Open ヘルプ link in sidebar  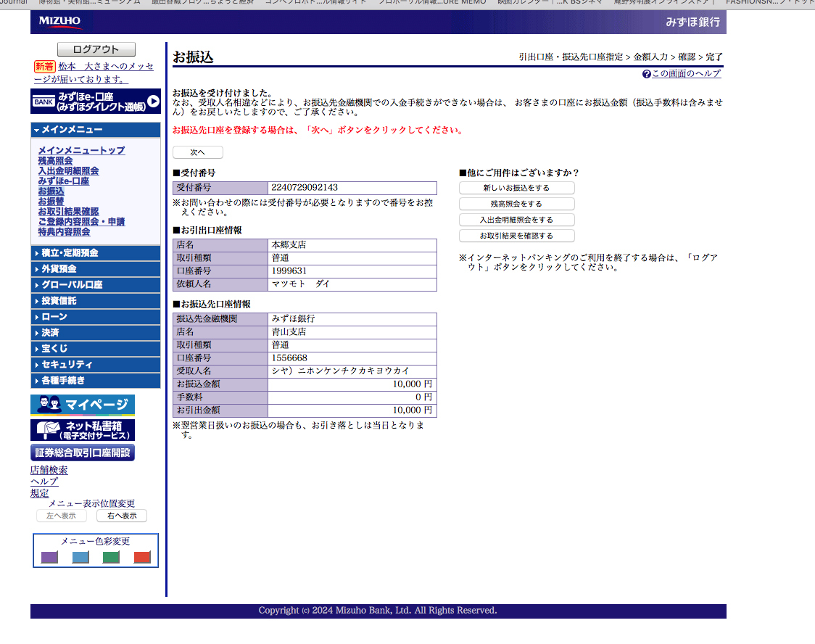[44, 482]
